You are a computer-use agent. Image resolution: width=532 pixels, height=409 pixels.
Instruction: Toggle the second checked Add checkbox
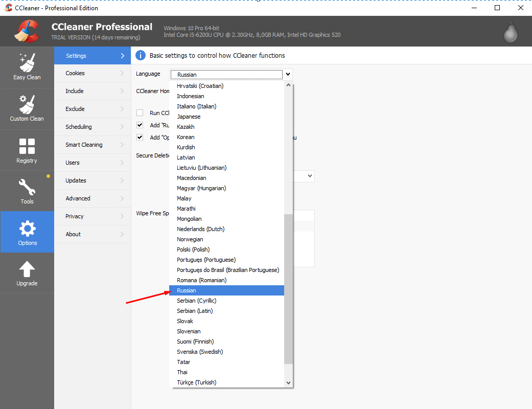click(140, 138)
